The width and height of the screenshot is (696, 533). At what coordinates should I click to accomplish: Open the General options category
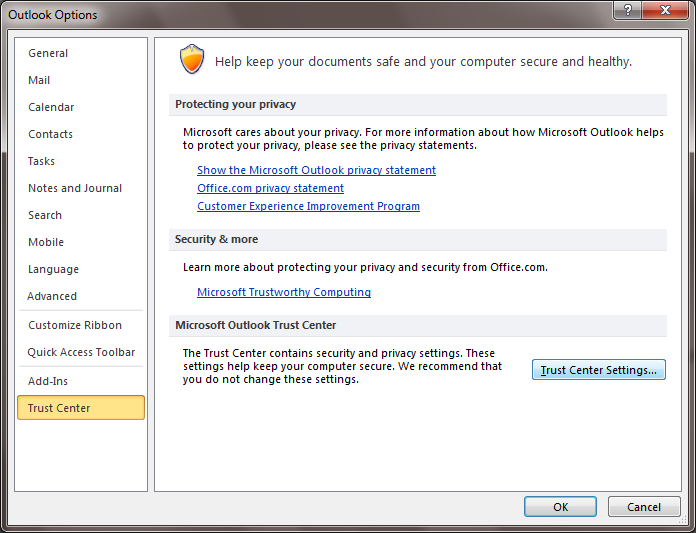pos(48,53)
